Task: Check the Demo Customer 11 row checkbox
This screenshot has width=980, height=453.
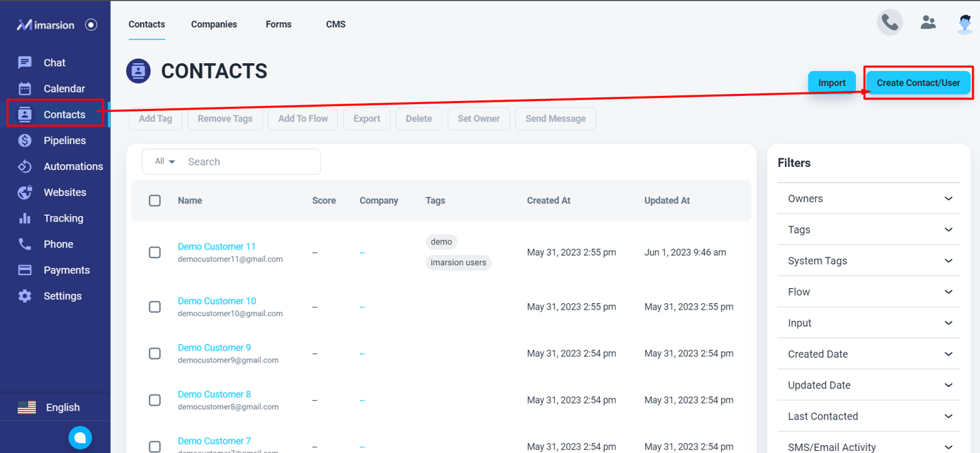Action: (155, 252)
